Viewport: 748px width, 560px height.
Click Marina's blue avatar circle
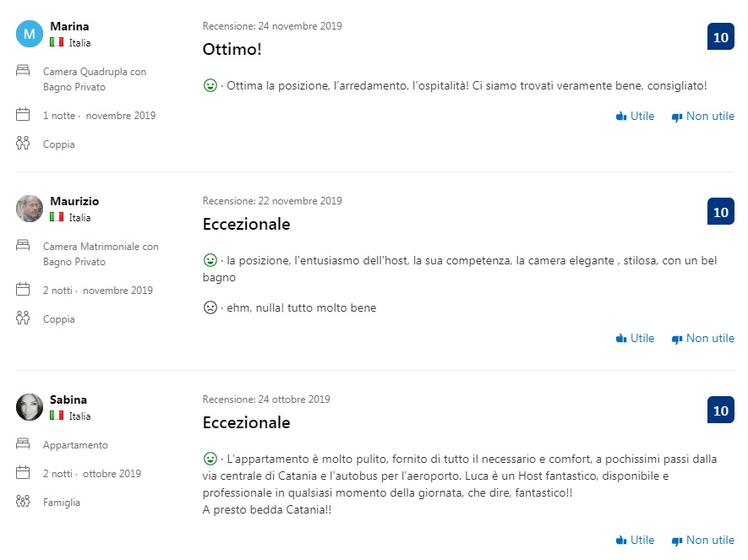click(x=30, y=34)
